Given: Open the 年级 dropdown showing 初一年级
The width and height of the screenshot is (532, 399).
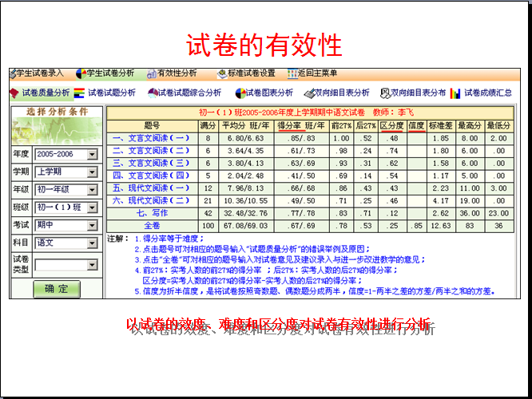Looking at the screenshot, I should click(x=91, y=190).
